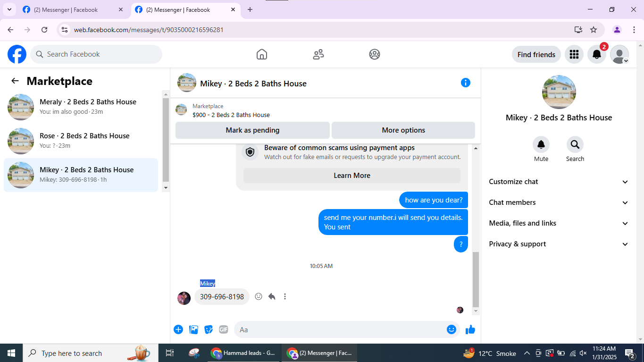Viewport: 644px width, 362px height.
Task: Open the Rose 2 Beds 2 Baths conversation
Action: pos(81,141)
